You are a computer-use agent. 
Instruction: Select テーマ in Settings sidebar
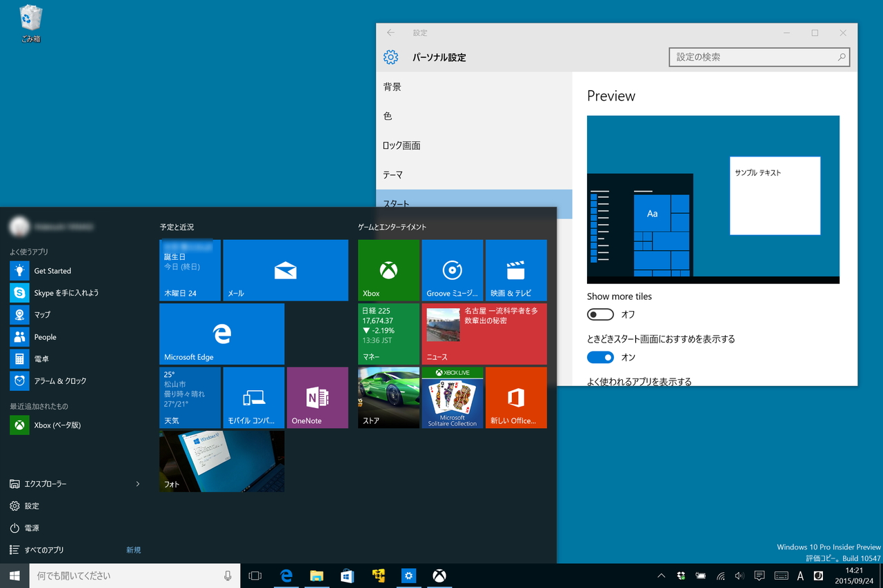pyautogui.click(x=474, y=175)
